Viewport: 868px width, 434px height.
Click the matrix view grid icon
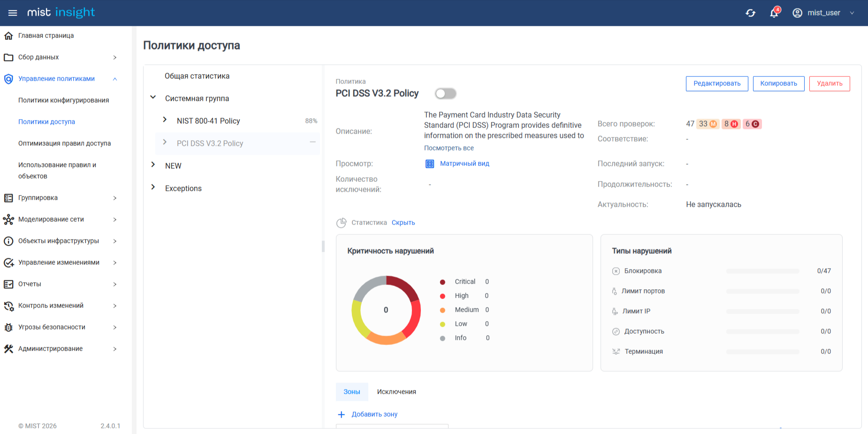430,164
